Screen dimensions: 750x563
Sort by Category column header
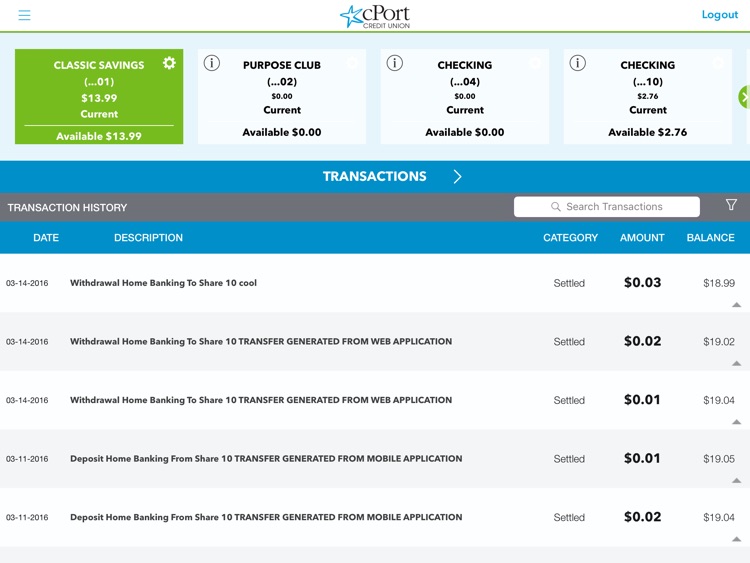[570, 238]
